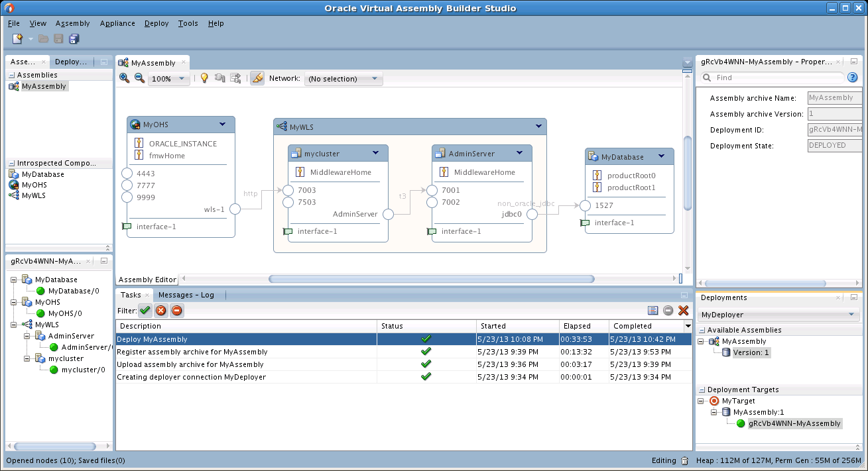868x471 pixels.
Task: Open the Appliance menu
Action: tap(117, 23)
